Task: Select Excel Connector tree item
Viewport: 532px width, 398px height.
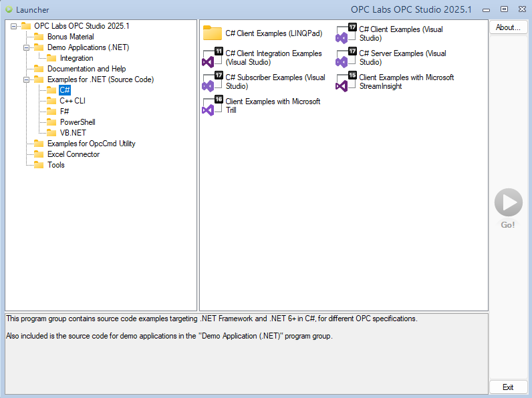Action: (x=73, y=154)
